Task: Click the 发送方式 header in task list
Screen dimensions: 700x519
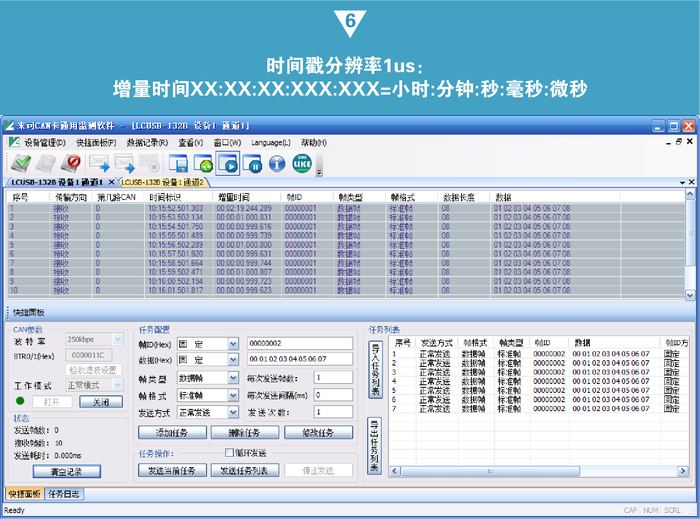Action: (437, 343)
